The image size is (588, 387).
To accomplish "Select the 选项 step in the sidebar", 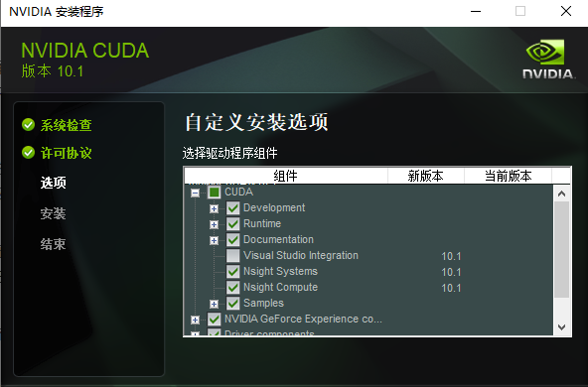I will pos(54,183).
